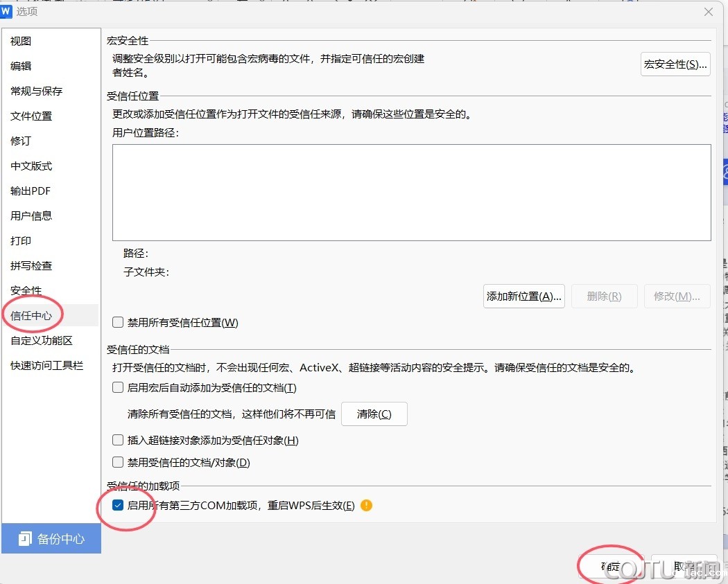The image size is (728, 584).
Task: Click inside the 用户位置路径 list box
Action: click(x=411, y=192)
